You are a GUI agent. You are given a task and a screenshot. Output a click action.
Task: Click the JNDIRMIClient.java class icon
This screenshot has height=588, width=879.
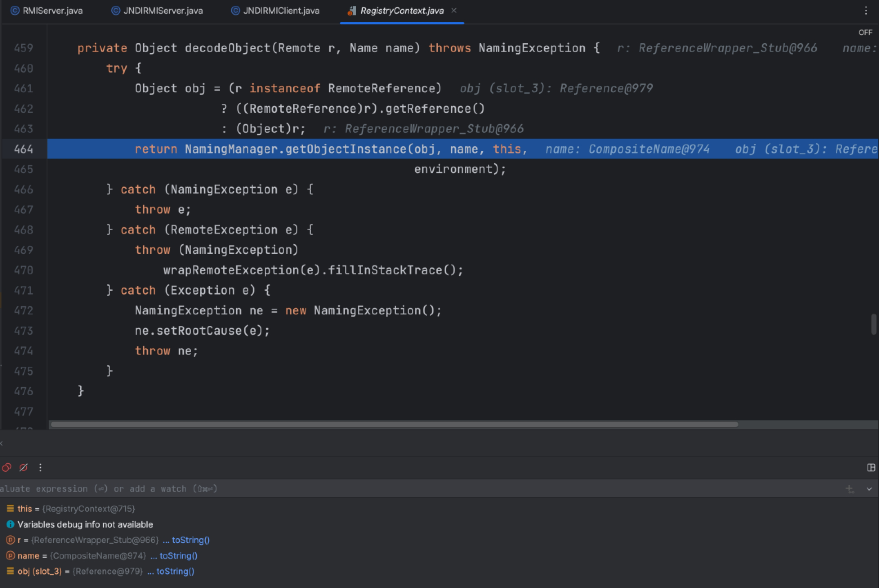tap(235, 11)
